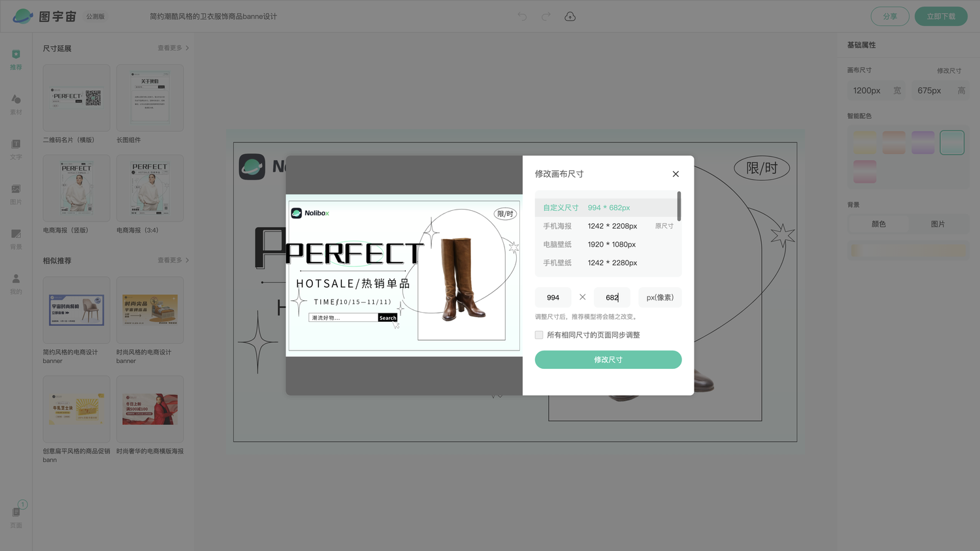Pick the orange smart color scheme

tap(894, 142)
